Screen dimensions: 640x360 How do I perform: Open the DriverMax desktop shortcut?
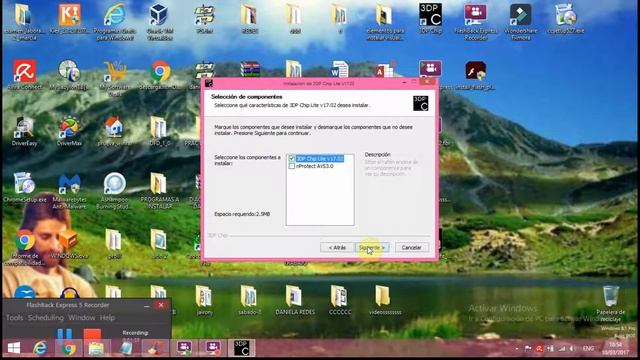(x=69, y=131)
